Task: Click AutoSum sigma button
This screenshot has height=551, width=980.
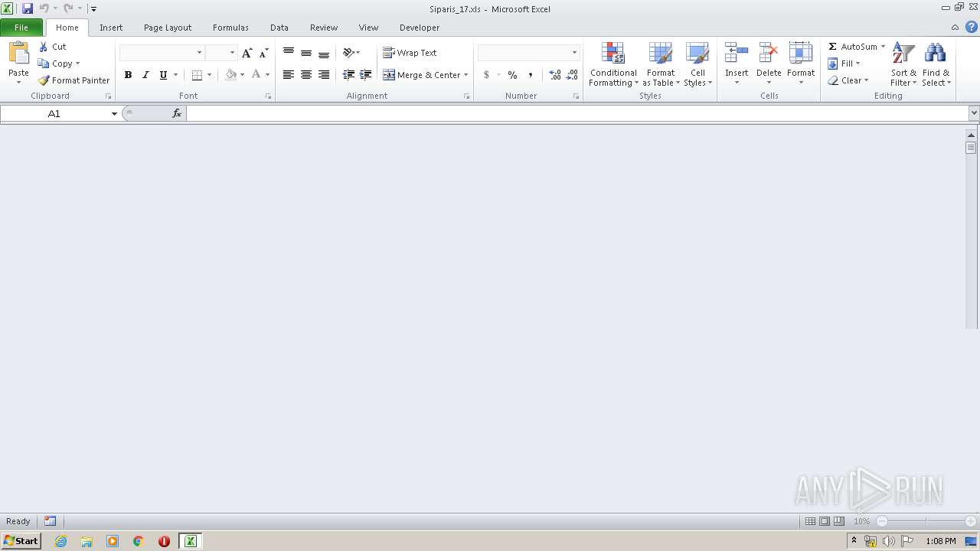Action: tap(852, 47)
